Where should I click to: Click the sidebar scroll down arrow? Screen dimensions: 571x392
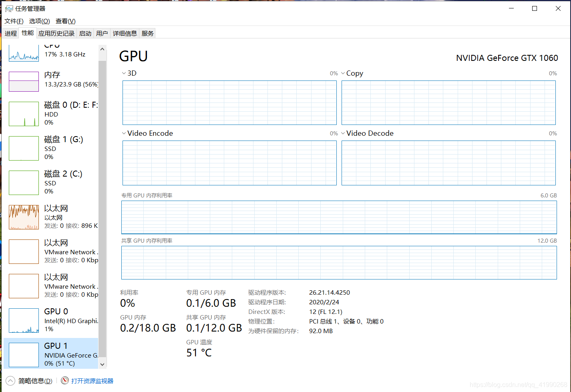[x=102, y=364]
